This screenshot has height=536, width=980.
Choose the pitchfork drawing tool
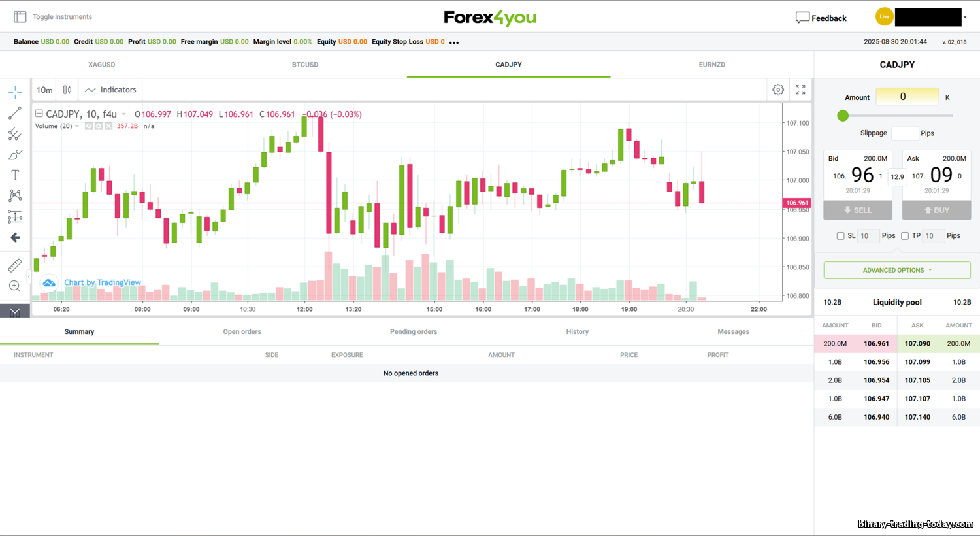15,134
